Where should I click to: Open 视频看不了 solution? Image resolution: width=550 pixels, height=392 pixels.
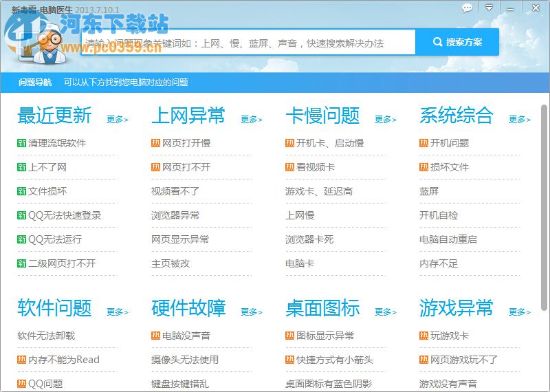click(x=175, y=191)
